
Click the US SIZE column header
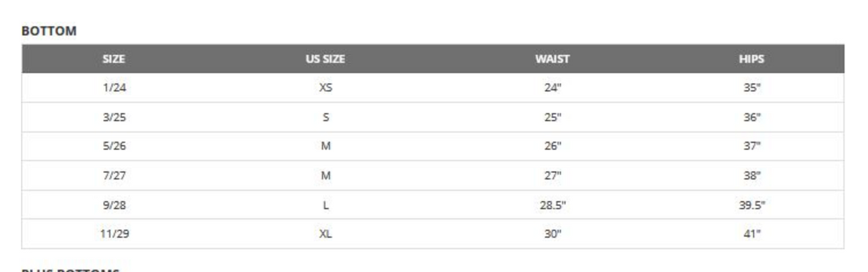point(325,59)
